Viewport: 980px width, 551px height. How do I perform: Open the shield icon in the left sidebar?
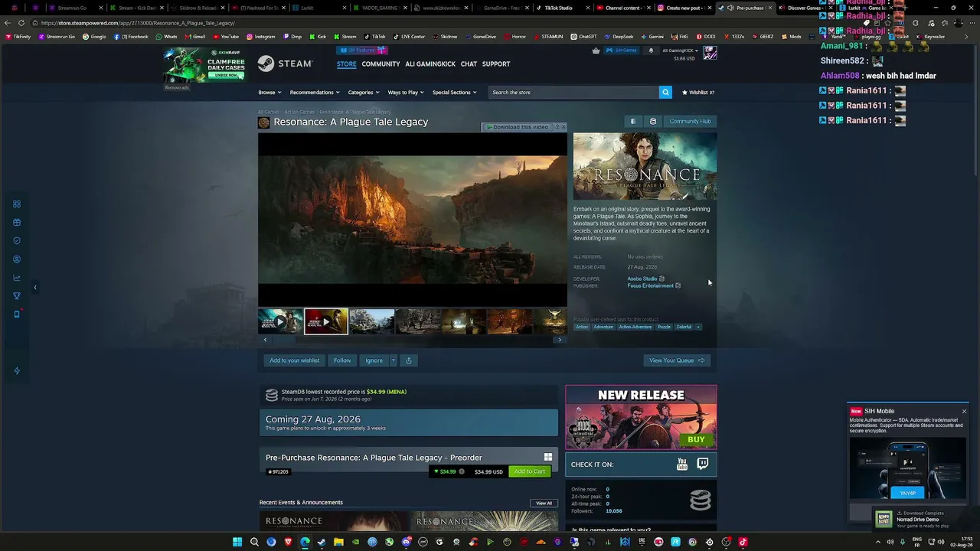click(x=17, y=241)
